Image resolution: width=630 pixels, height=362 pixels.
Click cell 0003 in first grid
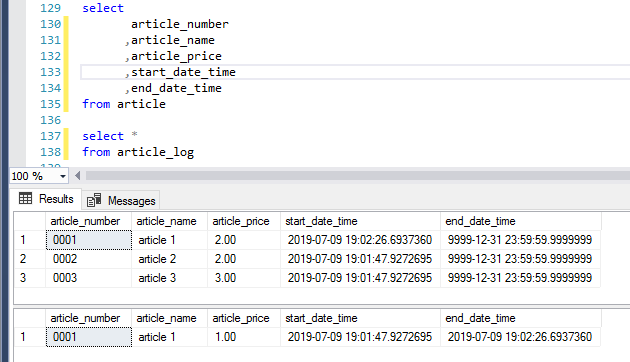[x=88, y=278]
